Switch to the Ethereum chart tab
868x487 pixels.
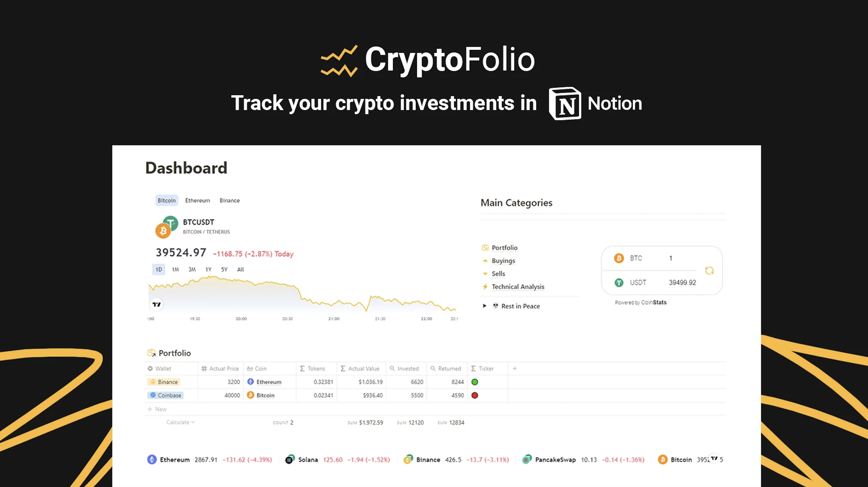198,200
